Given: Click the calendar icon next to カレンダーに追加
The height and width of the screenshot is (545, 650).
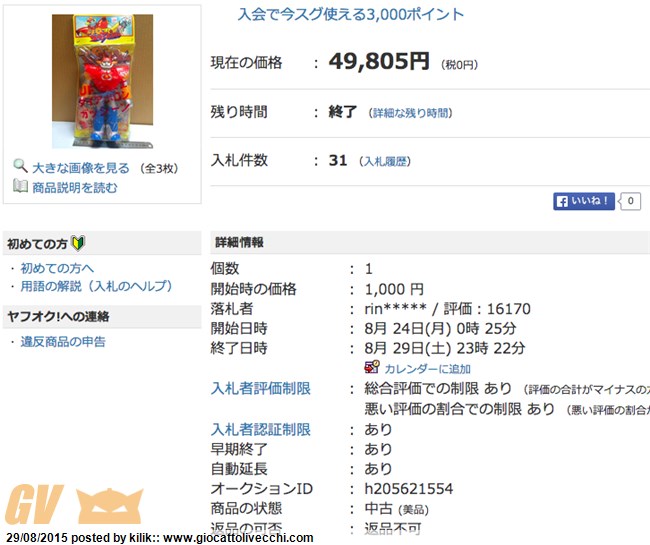Looking at the screenshot, I should click(372, 367).
